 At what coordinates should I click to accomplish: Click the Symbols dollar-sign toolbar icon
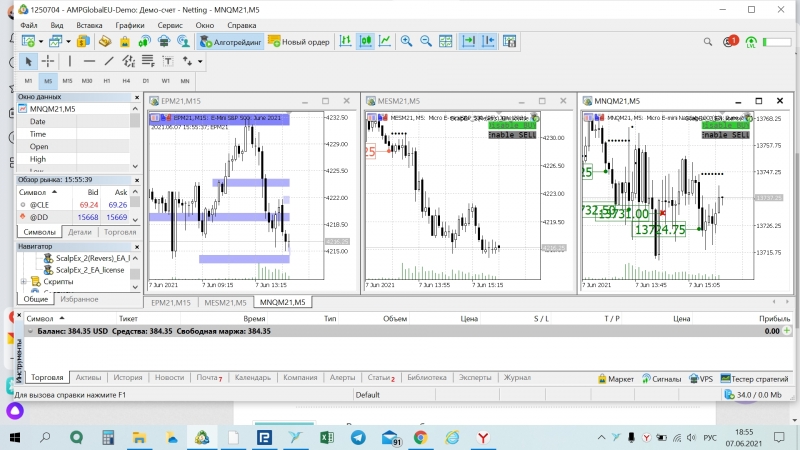pyautogui.click(x=83, y=42)
